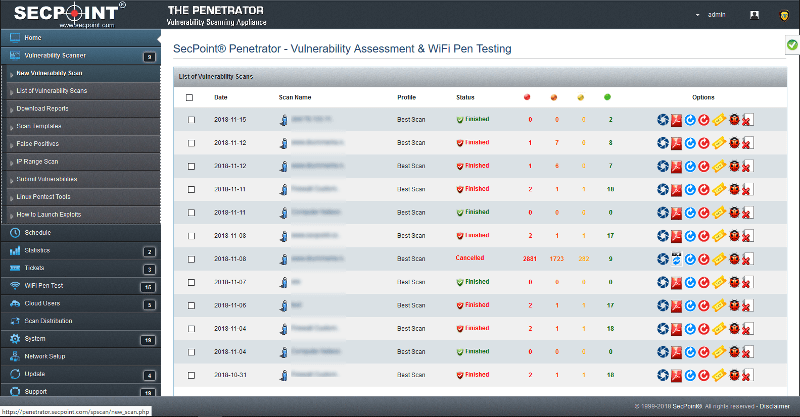Tick the select-all checkbox in table header

point(189,97)
